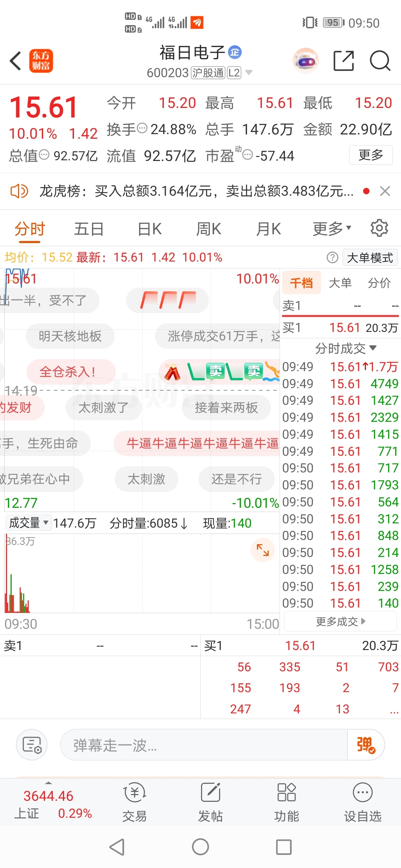Tap the 发帖 post icon
Image resolution: width=401 pixels, height=868 pixels.
[211, 802]
